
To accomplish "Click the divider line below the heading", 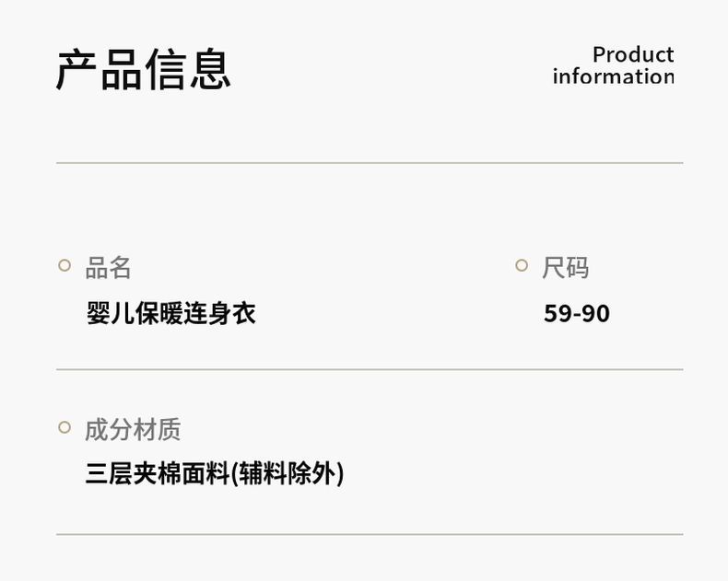I will click(369, 163).
